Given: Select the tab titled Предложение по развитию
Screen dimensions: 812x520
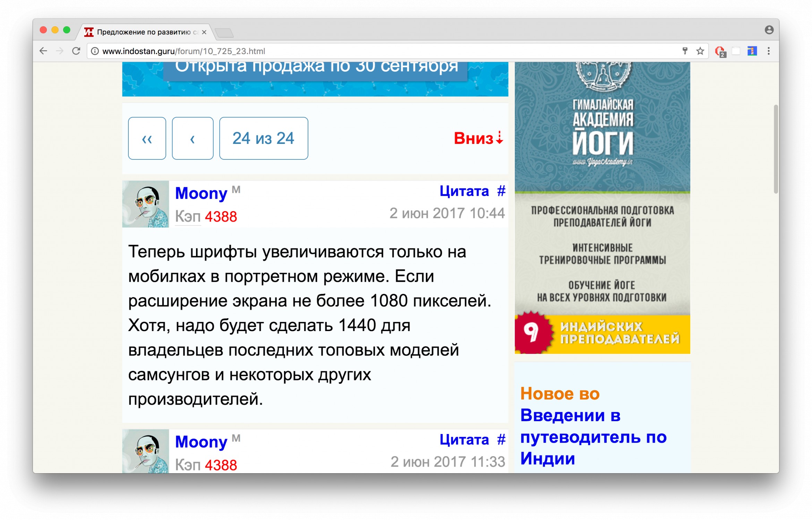Looking at the screenshot, I should tap(144, 32).
